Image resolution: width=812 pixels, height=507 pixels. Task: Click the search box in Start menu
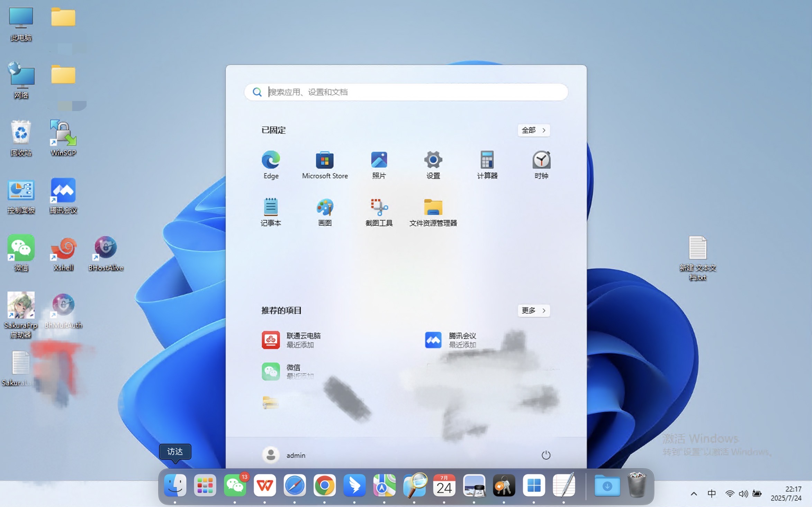(x=406, y=92)
